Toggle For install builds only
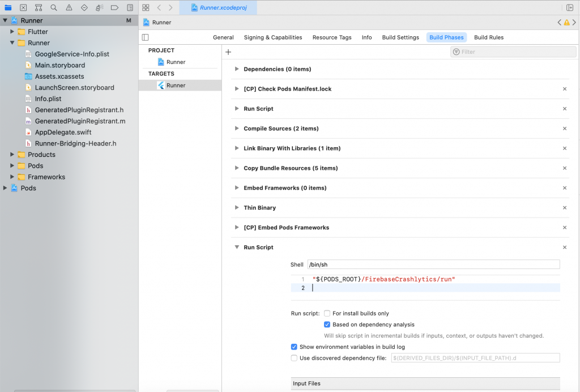The width and height of the screenshot is (580, 392). click(x=327, y=313)
